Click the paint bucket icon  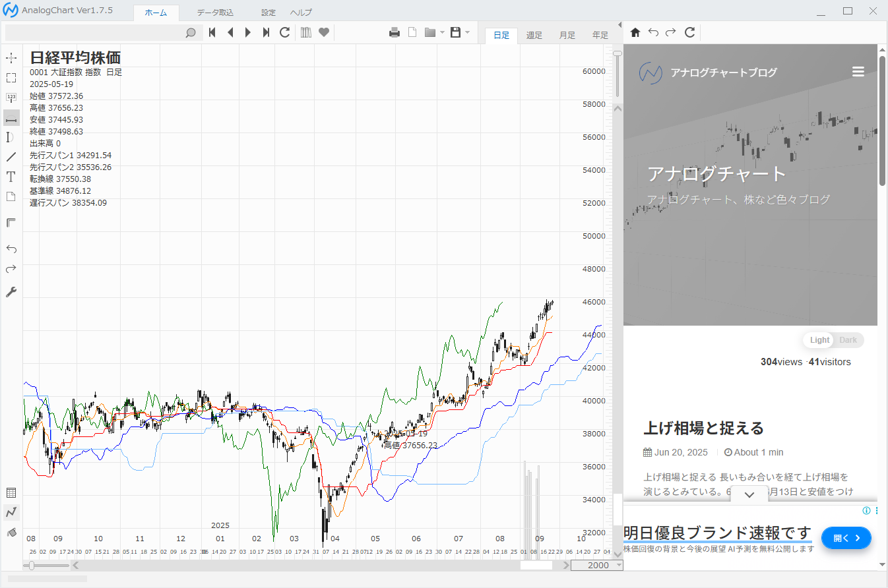pyautogui.click(x=11, y=532)
